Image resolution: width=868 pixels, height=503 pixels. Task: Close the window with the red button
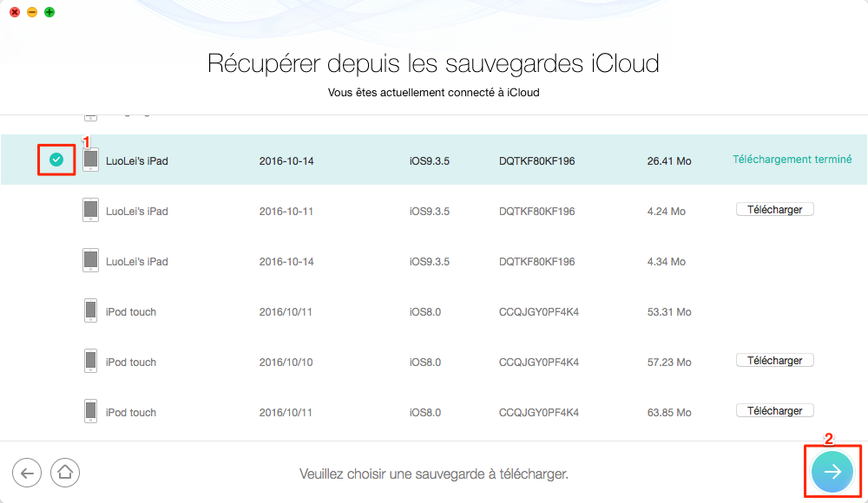click(x=15, y=12)
